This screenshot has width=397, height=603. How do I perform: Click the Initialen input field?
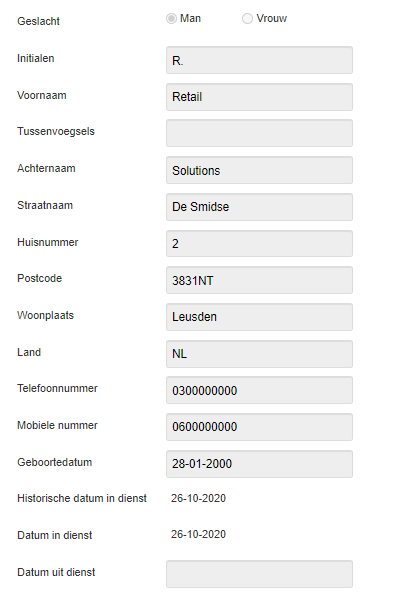(259, 60)
